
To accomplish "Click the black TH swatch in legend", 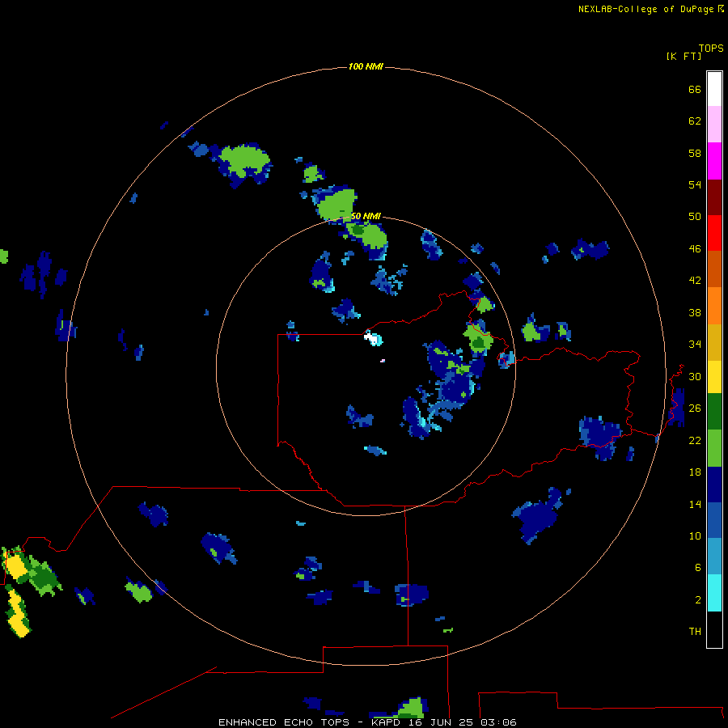I will (x=714, y=629).
